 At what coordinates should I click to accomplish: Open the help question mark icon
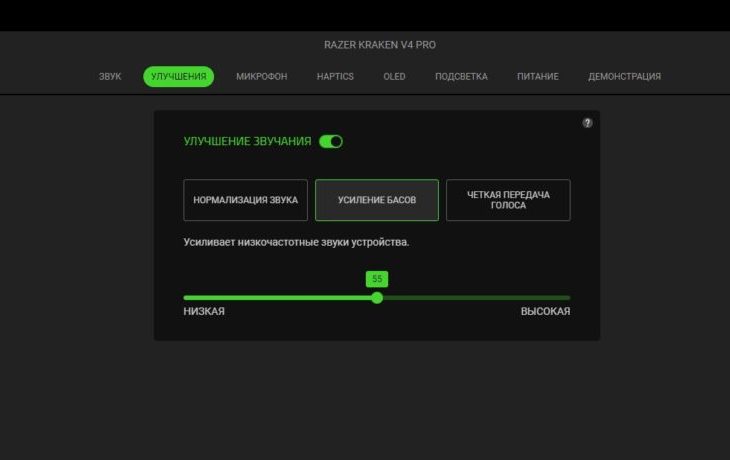tap(587, 123)
